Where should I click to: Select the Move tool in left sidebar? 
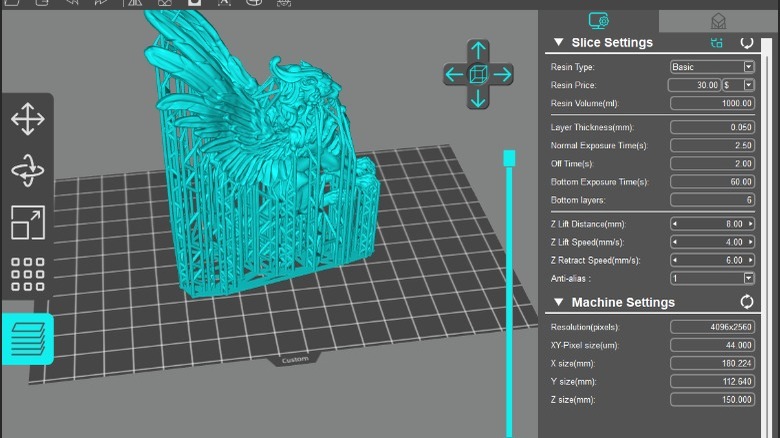pos(27,120)
